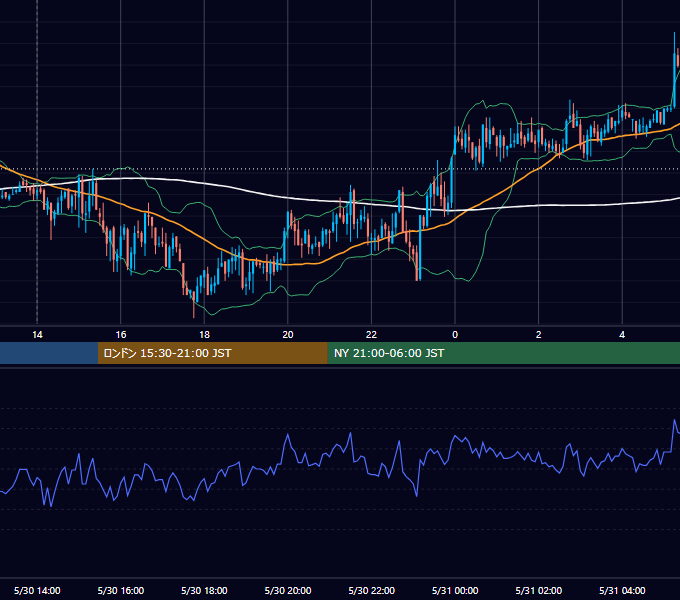Click the 5/31 02:00 date label
The image size is (680, 600).
point(539,590)
